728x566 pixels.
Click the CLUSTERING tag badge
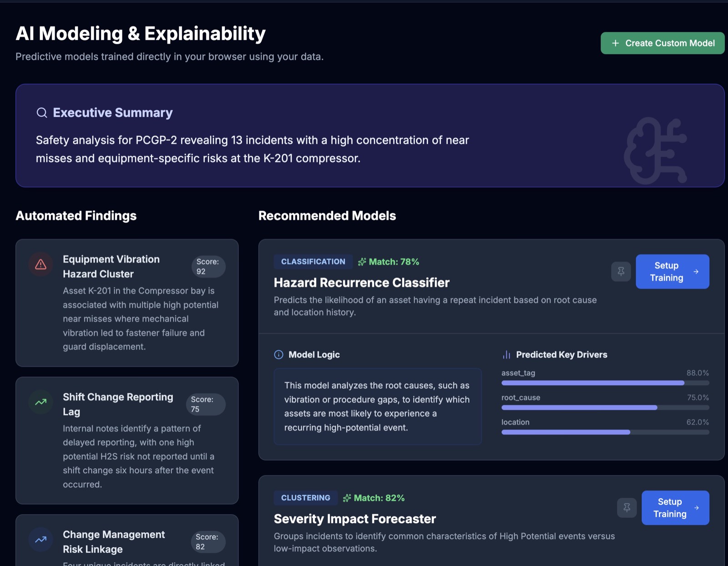pos(306,498)
